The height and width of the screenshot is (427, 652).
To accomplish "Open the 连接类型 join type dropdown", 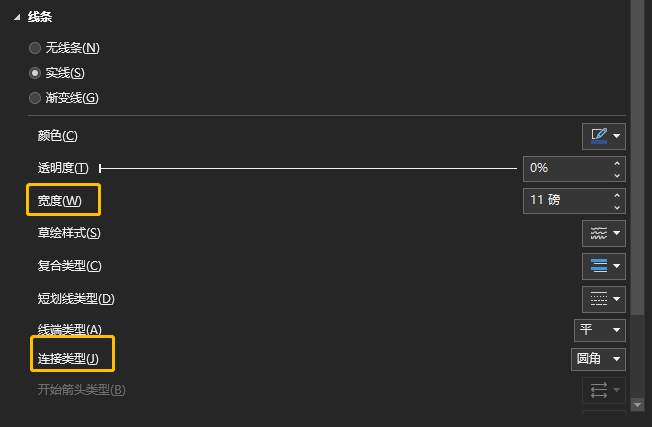I will tap(600, 358).
